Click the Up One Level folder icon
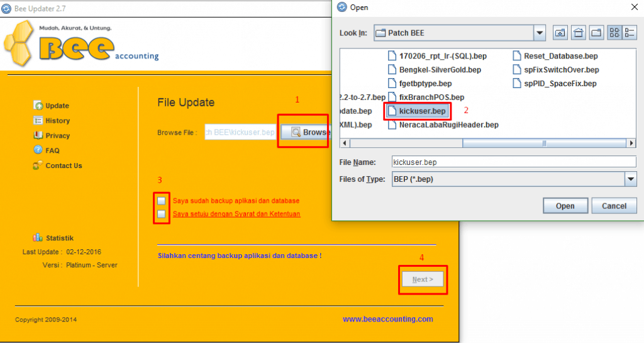Screen dimensions: 644x343 560,33
